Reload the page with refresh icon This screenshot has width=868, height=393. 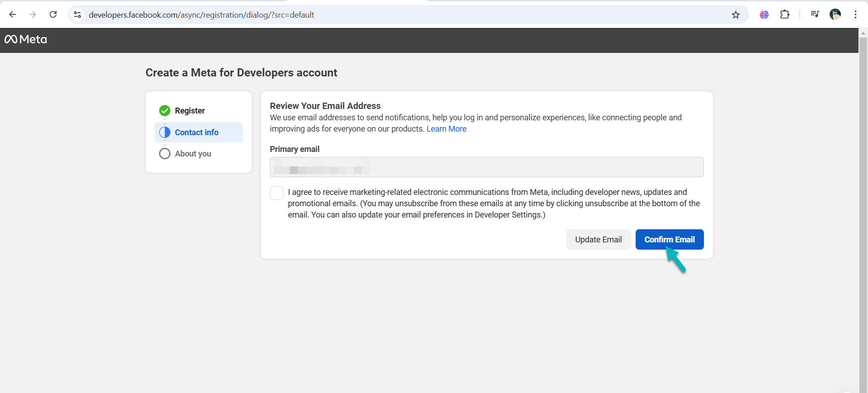[53, 14]
